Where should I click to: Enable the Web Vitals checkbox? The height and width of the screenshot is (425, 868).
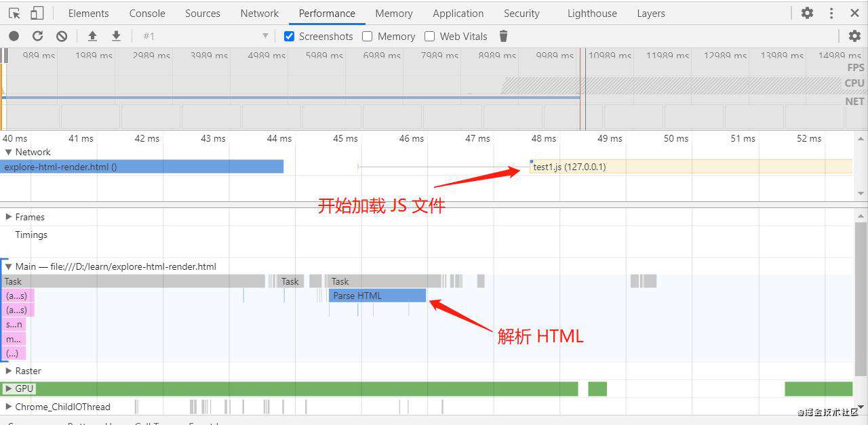click(x=429, y=36)
